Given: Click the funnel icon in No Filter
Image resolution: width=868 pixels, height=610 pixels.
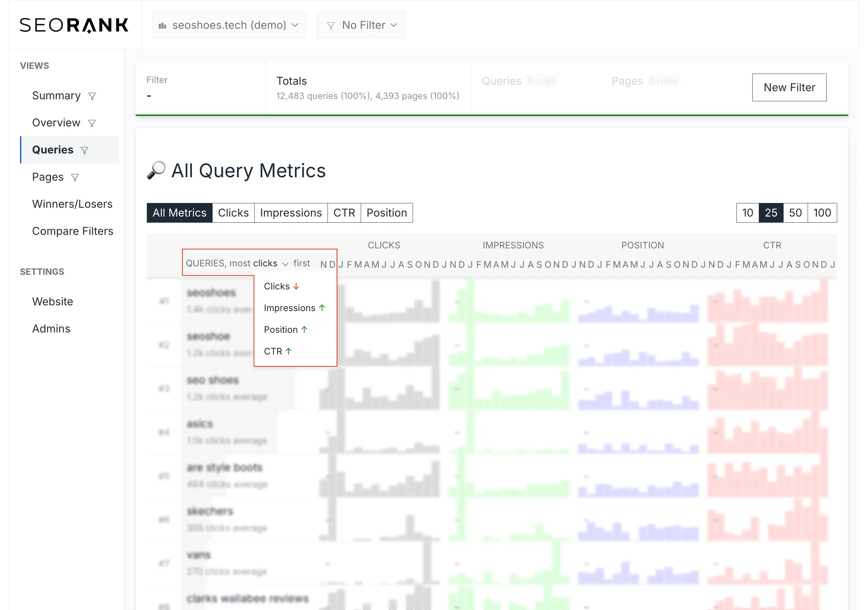Looking at the screenshot, I should [x=331, y=26].
